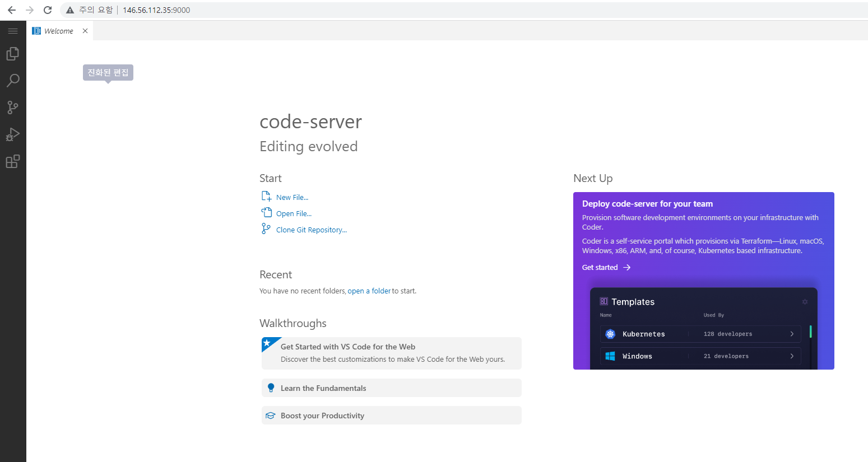Open the Source Control view

click(13, 108)
